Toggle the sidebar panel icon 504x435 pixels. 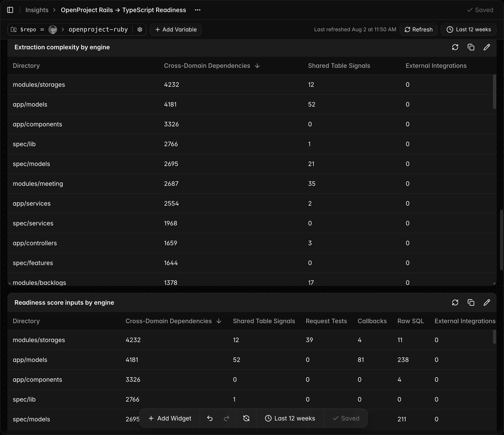10,10
